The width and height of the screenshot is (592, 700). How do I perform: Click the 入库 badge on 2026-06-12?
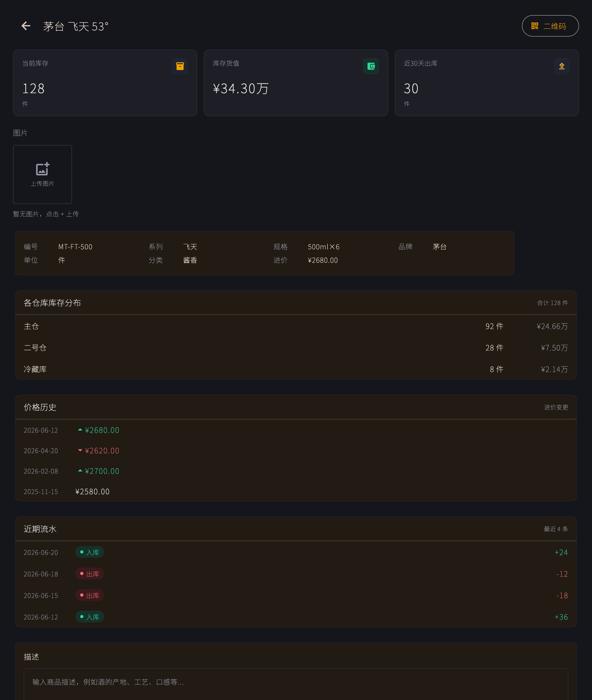coord(90,616)
